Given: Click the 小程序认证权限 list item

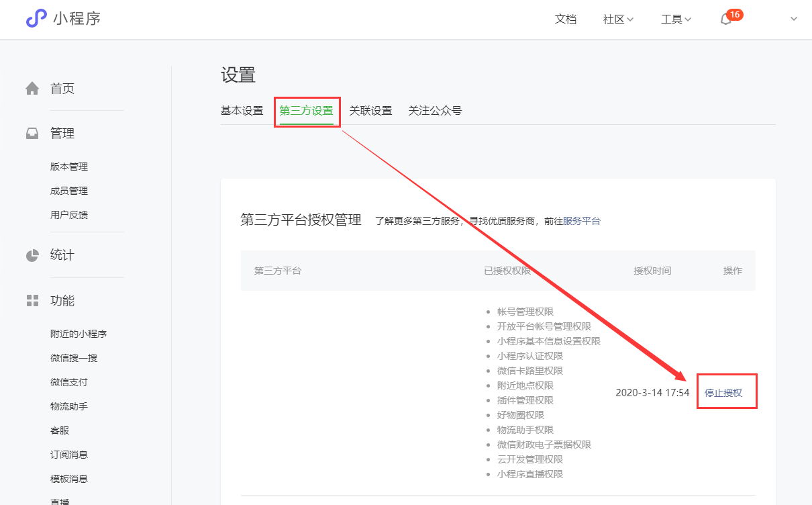Looking at the screenshot, I should (530, 356).
